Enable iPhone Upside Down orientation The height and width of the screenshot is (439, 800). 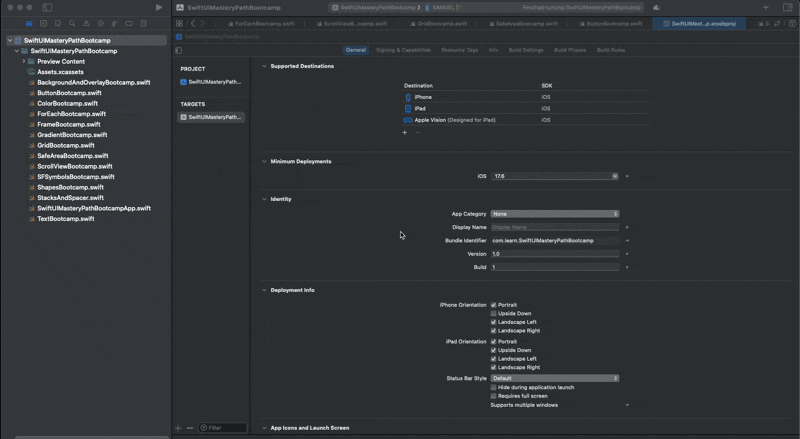pyautogui.click(x=493, y=313)
